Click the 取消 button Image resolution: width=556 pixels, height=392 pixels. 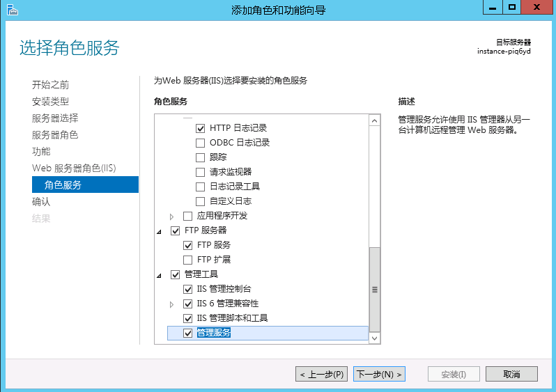pyautogui.click(x=511, y=374)
